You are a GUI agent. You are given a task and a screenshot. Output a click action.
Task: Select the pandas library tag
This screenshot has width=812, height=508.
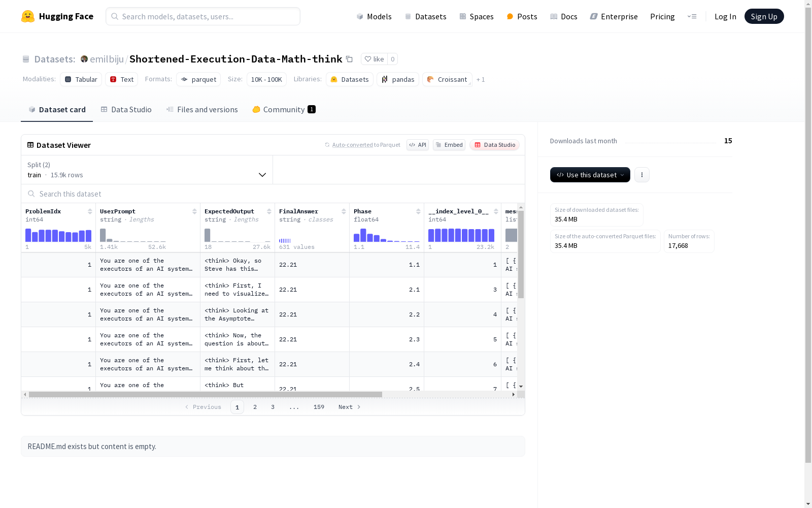(x=398, y=79)
